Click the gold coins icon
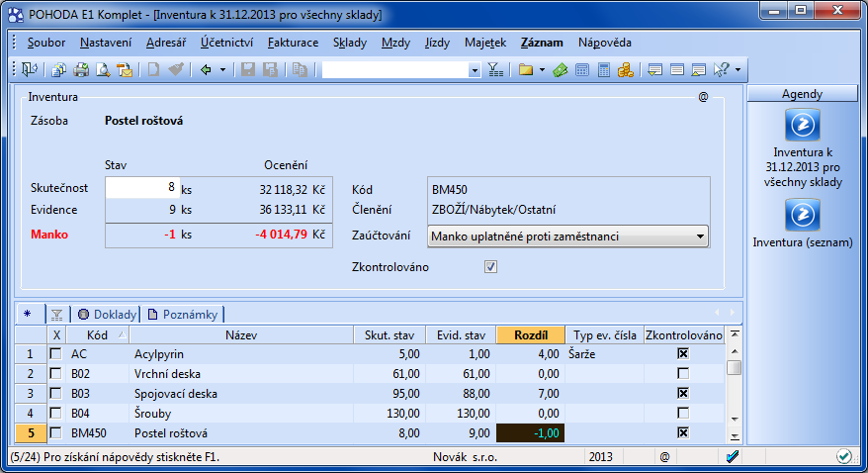Image resolution: width=868 pixels, height=473 pixels. click(x=625, y=70)
